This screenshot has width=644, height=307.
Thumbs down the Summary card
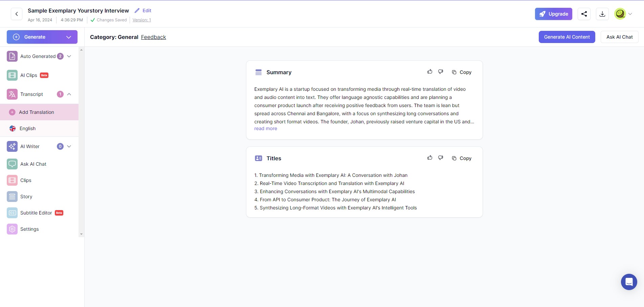click(x=441, y=72)
